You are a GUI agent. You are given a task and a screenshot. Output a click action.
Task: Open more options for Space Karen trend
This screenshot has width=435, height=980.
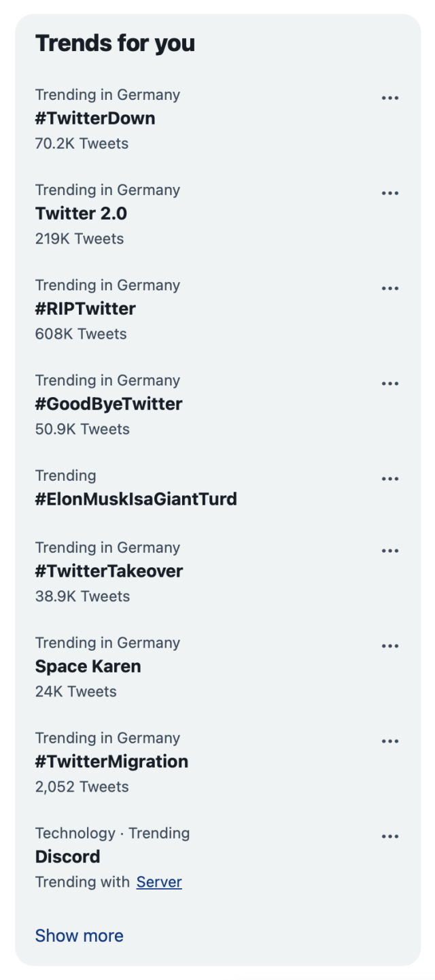tap(391, 645)
